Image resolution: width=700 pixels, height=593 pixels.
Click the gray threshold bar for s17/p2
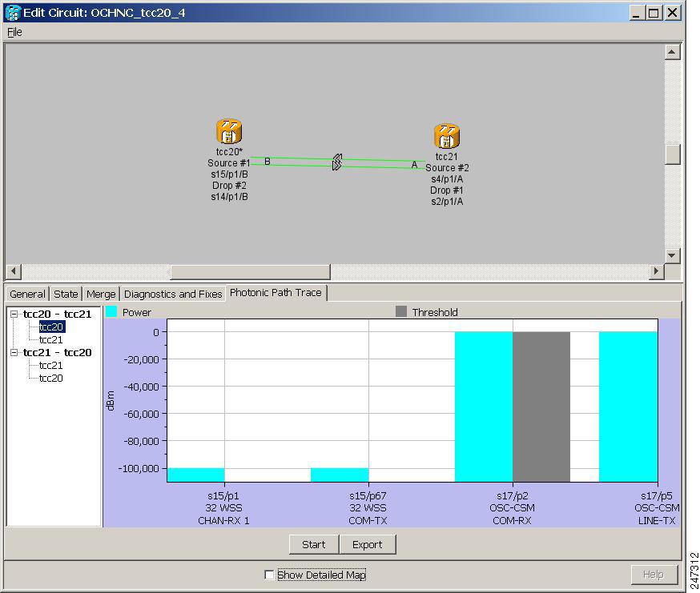[541, 407]
